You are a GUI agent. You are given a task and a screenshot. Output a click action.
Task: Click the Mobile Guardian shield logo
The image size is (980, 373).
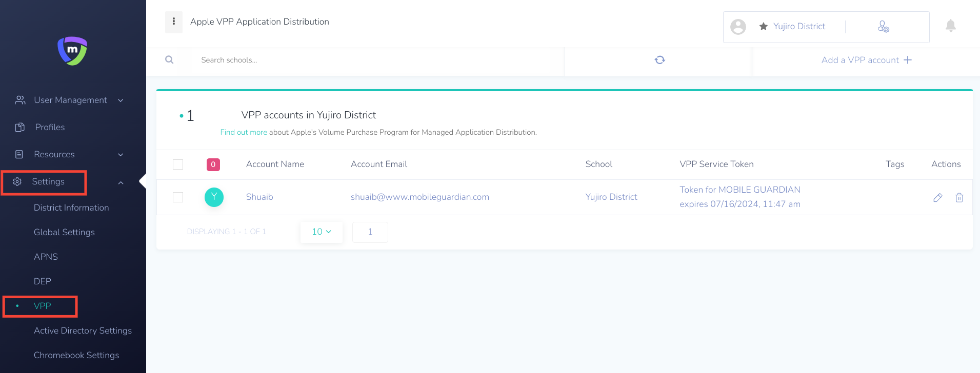(x=72, y=51)
